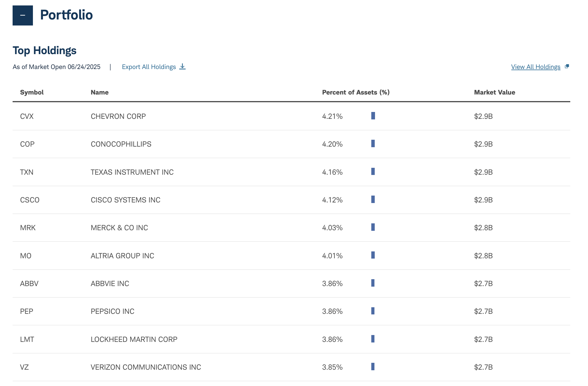Open the View All Holdings link

pyautogui.click(x=536, y=67)
